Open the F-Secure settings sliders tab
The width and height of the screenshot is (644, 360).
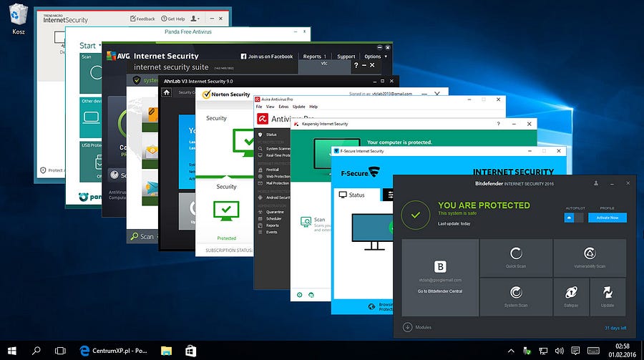tap(389, 195)
